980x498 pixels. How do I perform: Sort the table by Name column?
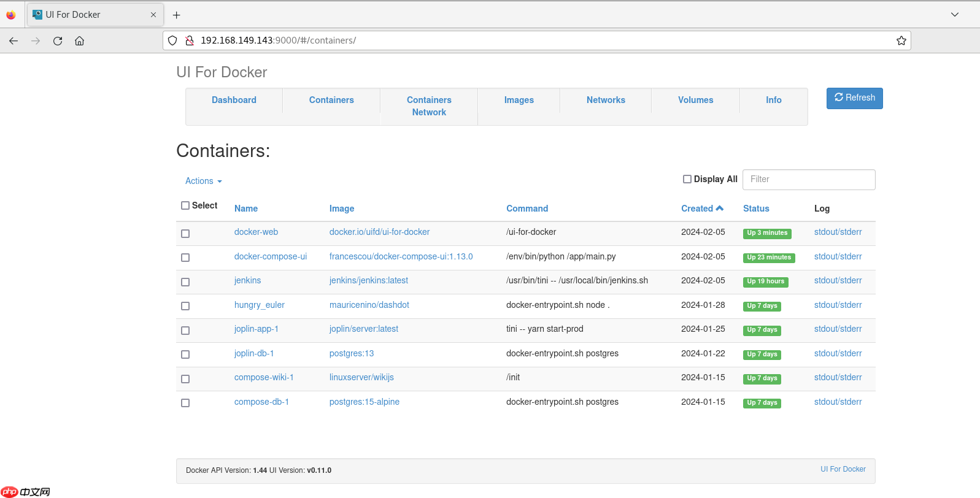click(x=246, y=209)
